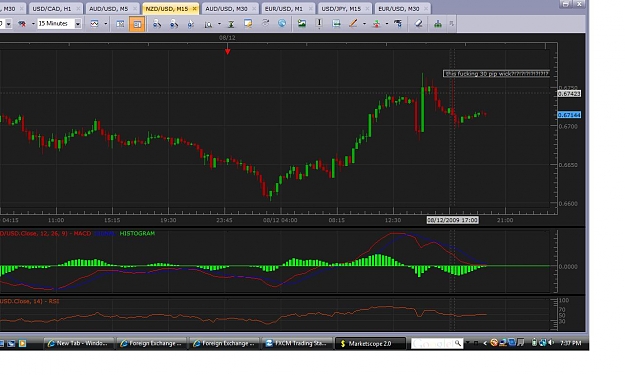The height and width of the screenshot is (375, 625).
Task: Close the AUD/USD, M5 tab
Action: [x=135, y=8]
